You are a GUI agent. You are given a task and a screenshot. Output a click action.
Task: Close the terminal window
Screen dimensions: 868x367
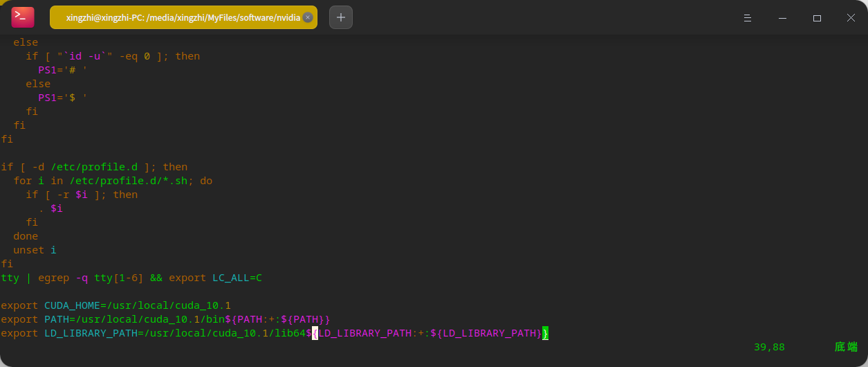click(851, 18)
